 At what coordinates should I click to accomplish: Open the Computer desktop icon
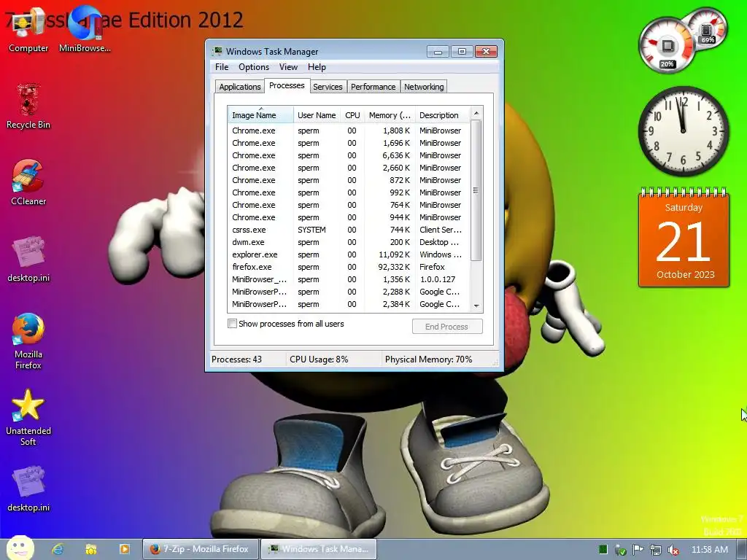click(28, 29)
